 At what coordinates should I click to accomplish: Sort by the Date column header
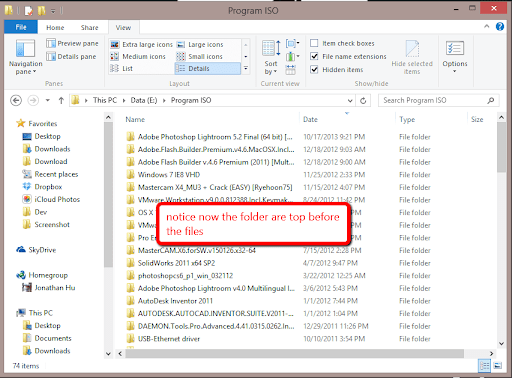(310, 119)
